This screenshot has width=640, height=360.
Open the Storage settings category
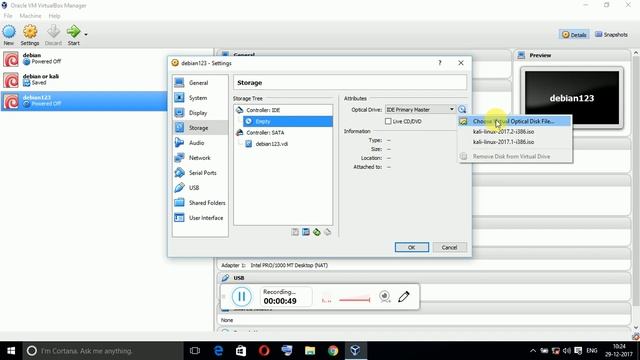pos(200,128)
